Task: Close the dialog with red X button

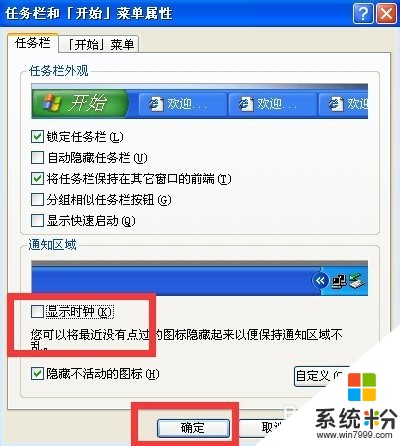Action: (386, 14)
